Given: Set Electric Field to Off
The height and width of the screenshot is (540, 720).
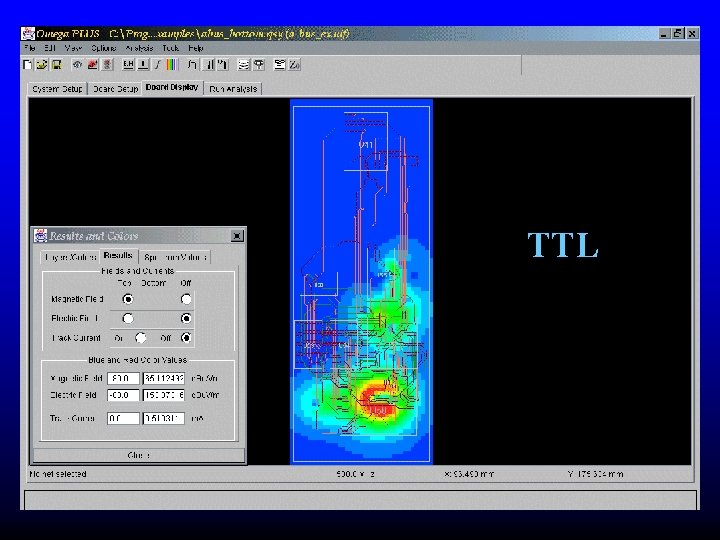Looking at the screenshot, I should click(x=186, y=318).
